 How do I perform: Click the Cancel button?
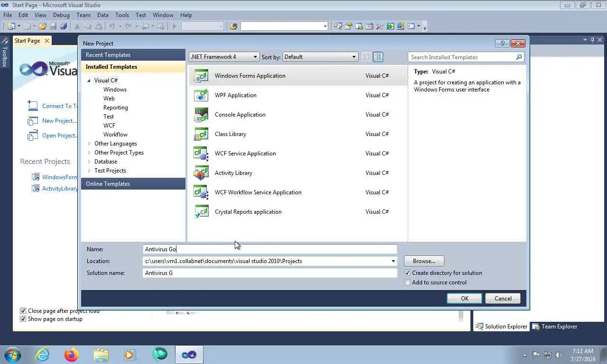[x=503, y=299]
